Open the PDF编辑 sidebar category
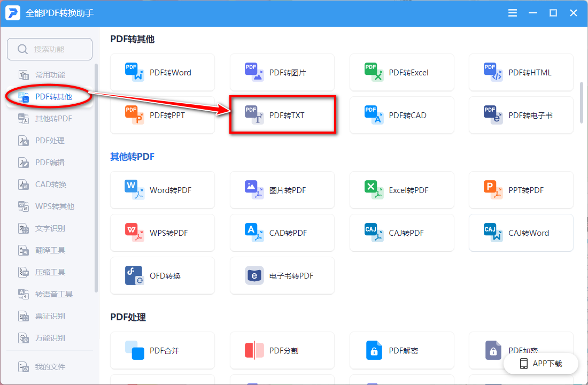Viewport: 588px width, 385px height. (50, 163)
